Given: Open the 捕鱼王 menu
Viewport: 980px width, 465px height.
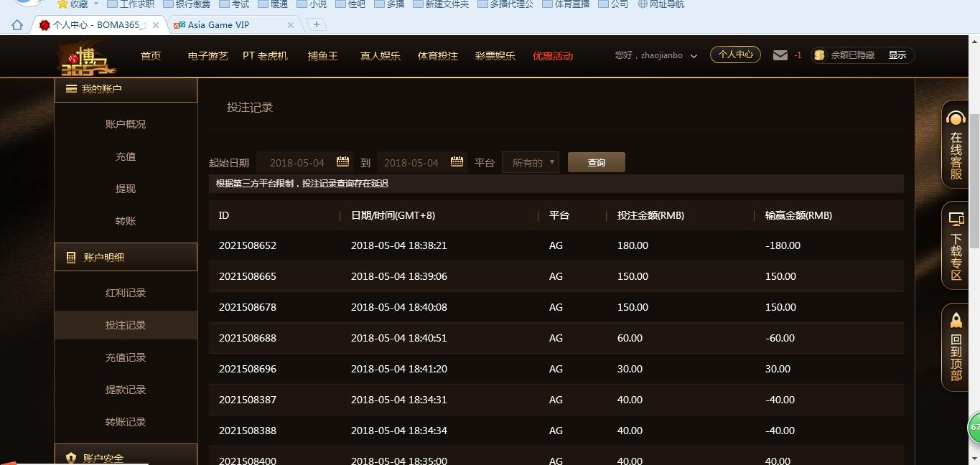Looking at the screenshot, I should point(323,55).
